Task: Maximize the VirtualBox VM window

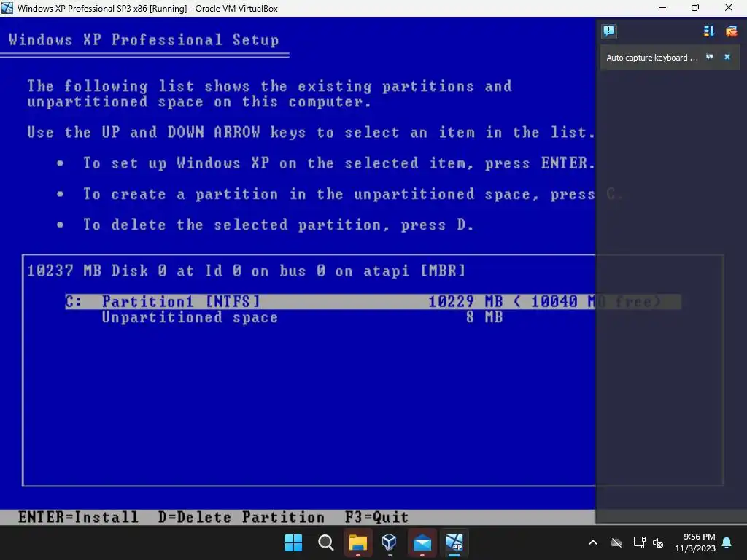Action: click(695, 7)
